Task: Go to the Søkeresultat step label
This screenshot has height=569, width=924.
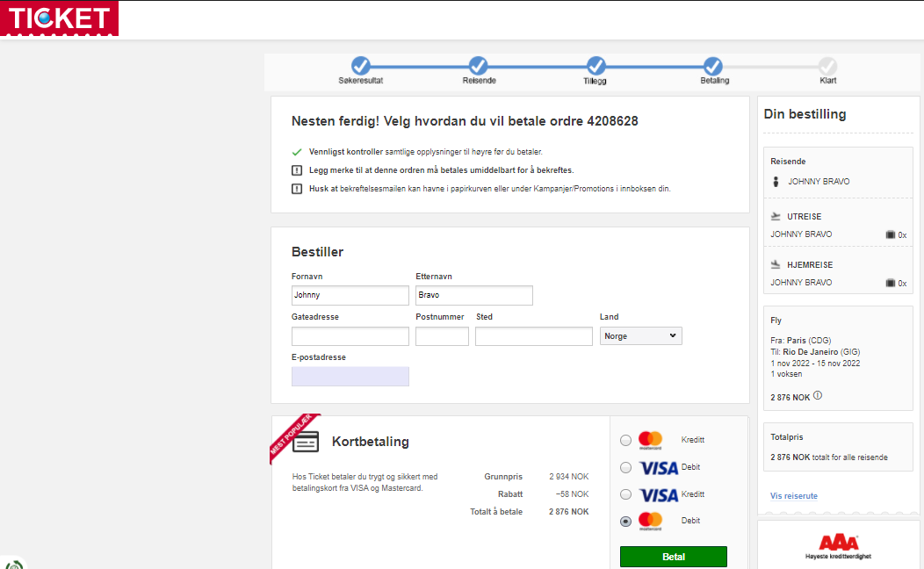Action: tap(361, 81)
